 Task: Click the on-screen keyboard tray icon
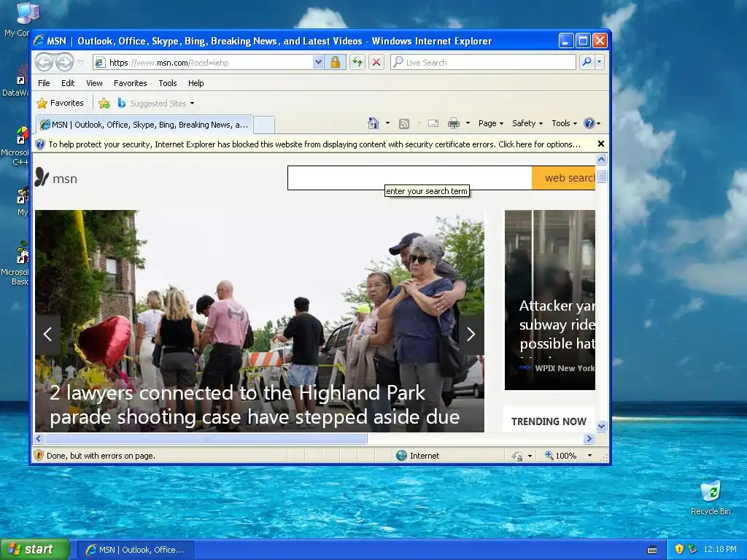pyautogui.click(x=652, y=550)
